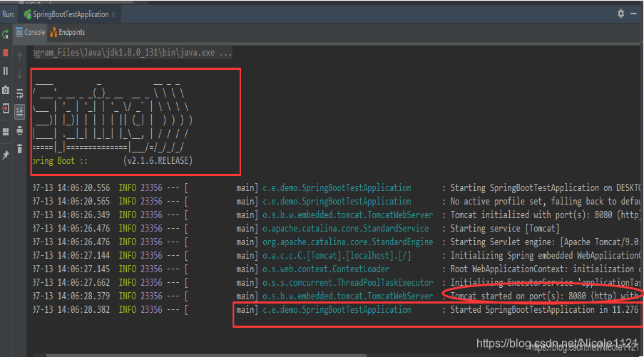Click the o.a.c.c.C.[Tomcat].[localhost].[/] logger name
644x357 pixels.
pyautogui.click(x=337, y=256)
